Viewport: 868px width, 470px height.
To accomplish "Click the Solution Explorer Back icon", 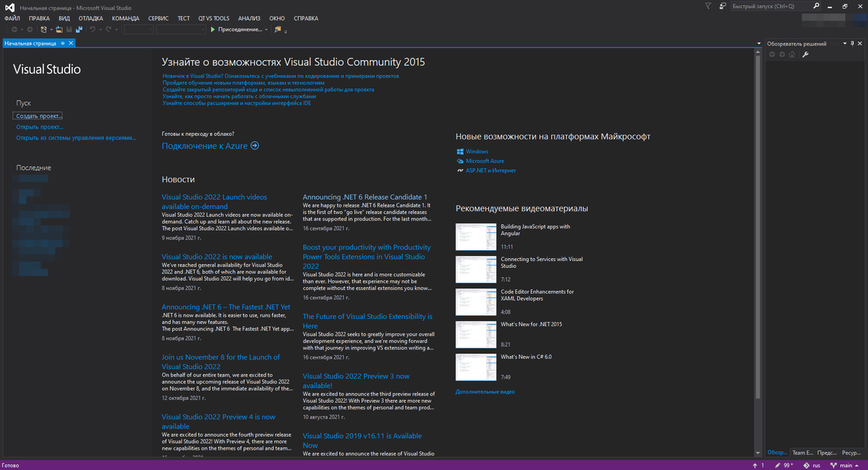I will tap(772, 54).
